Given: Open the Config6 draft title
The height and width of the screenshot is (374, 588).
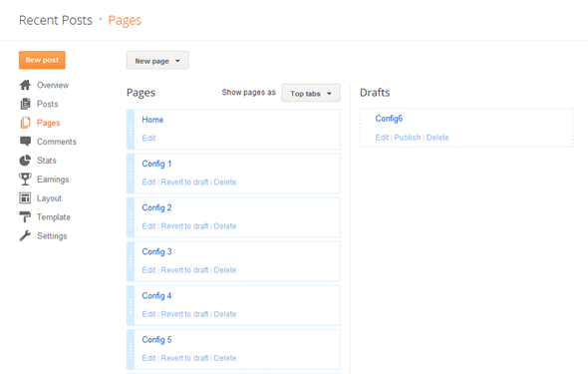Looking at the screenshot, I should (389, 119).
